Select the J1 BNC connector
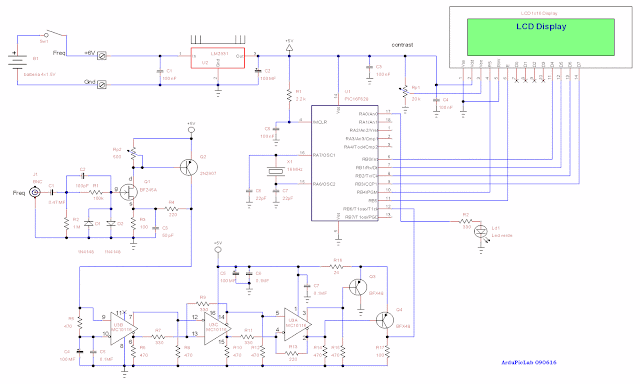 (x=36, y=192)
